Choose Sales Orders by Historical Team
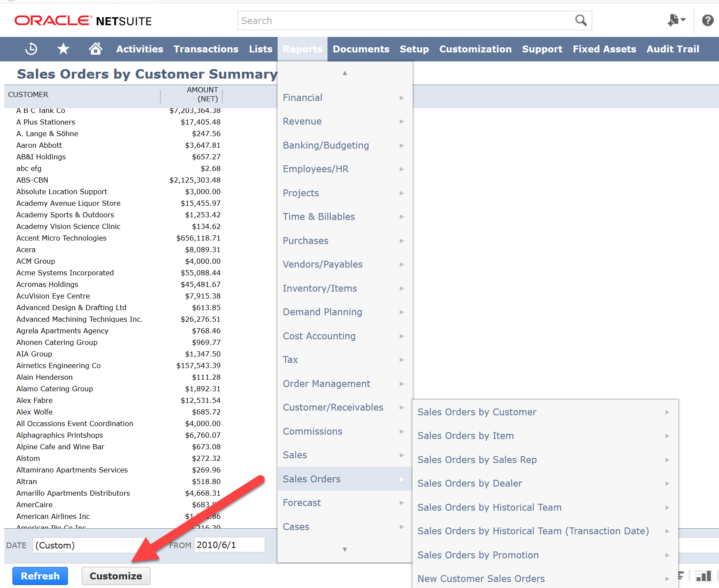 (x=545, y=507)
